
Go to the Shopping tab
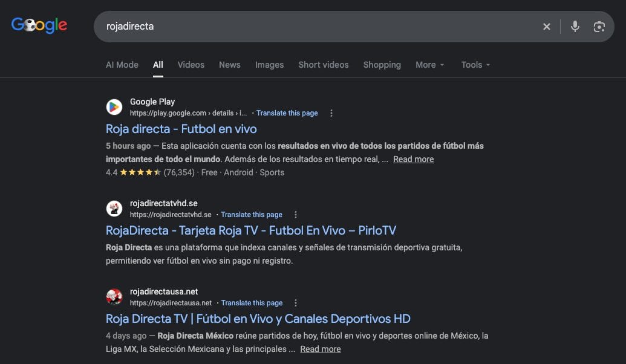coord(382,65)
